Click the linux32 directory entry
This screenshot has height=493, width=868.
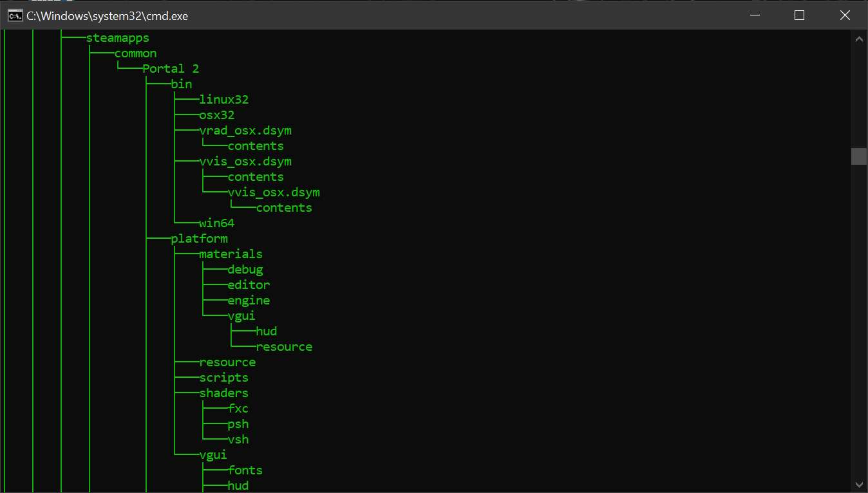coord(224,99)
